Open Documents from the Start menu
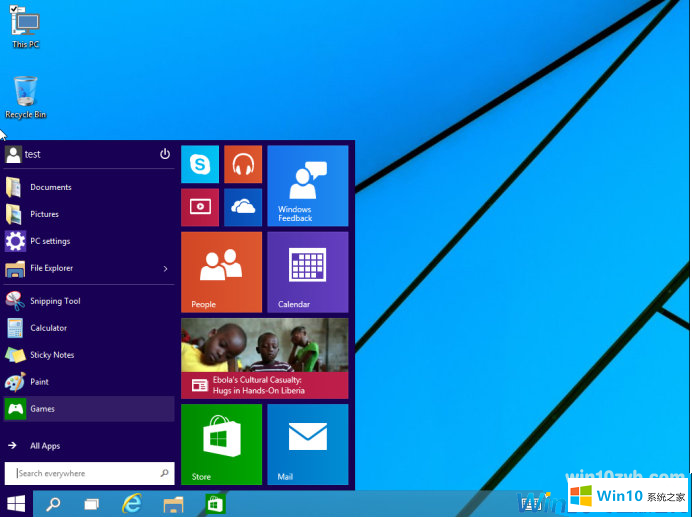 [89, 187]
